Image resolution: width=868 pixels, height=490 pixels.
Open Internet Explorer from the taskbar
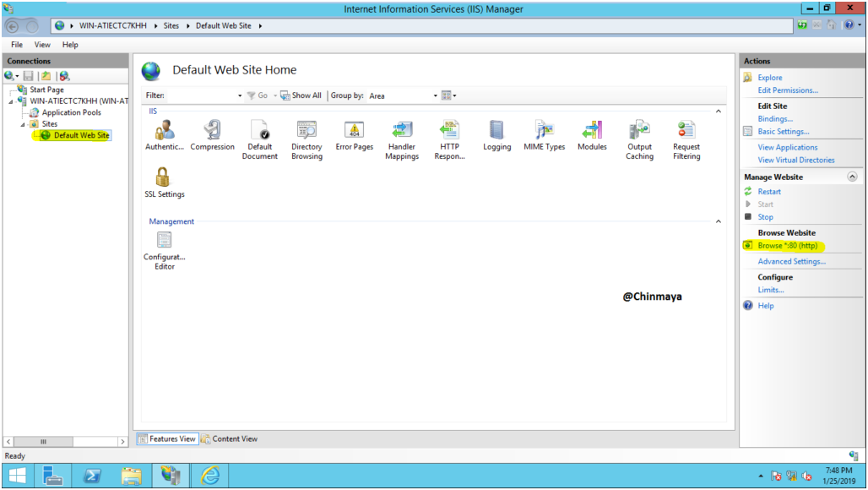point(210,476)
